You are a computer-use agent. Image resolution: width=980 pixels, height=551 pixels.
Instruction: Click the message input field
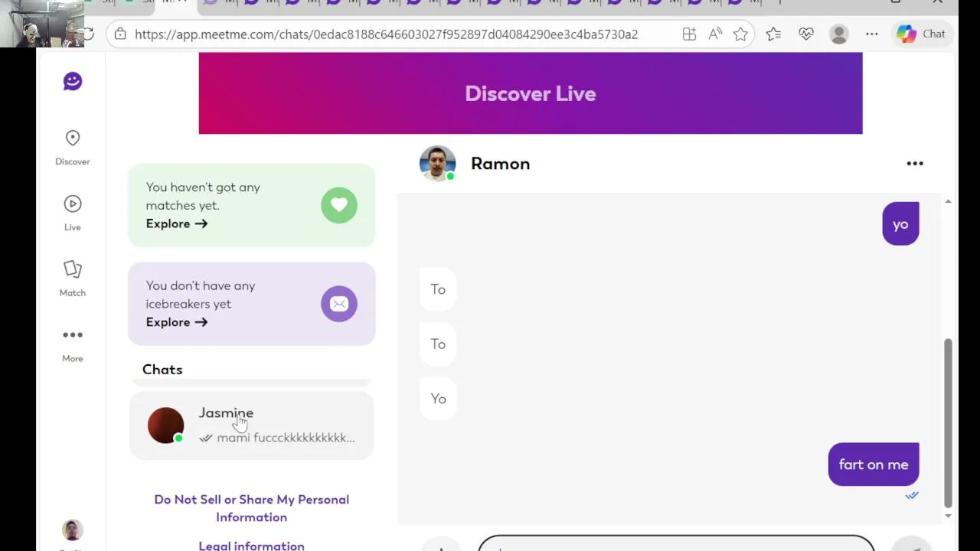(676, 543)
